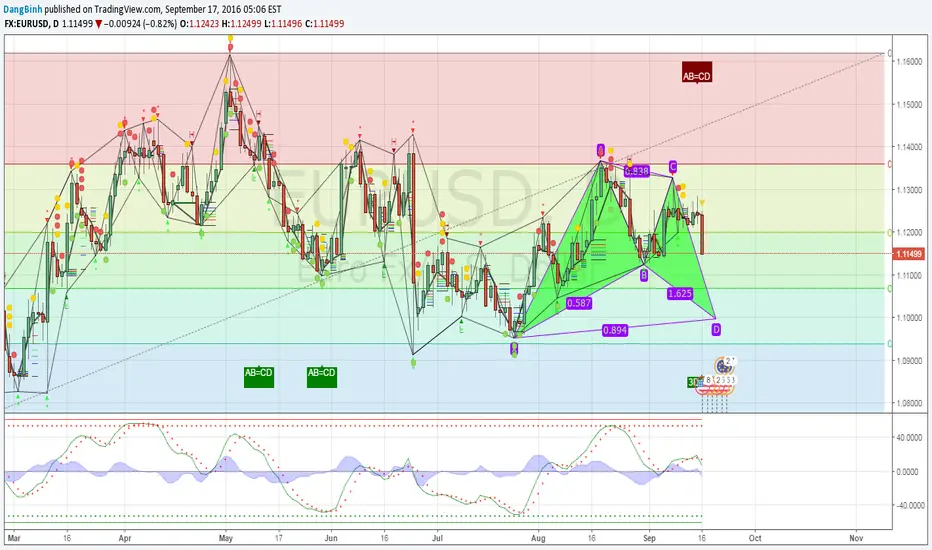The height and width of the screenshot is (550, 932).
Task: Click the 1.14000 price axis label
Action: (910, 147)
